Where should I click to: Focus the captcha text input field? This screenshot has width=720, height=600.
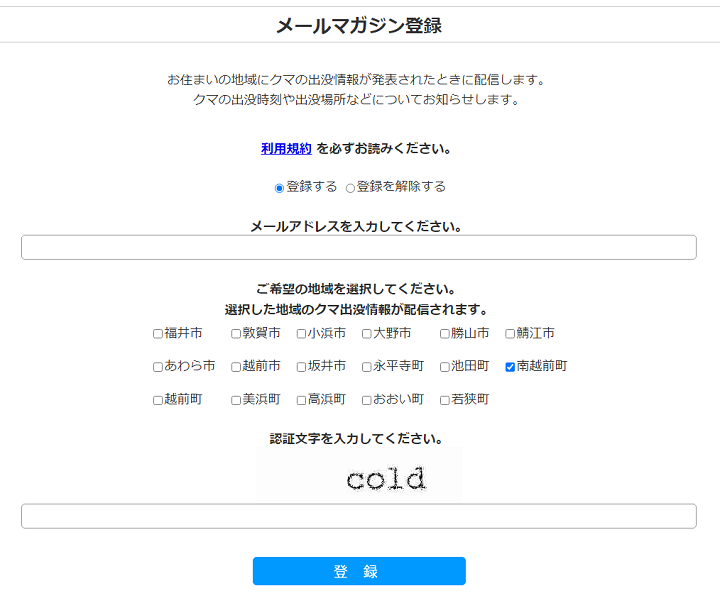click(x=358, y=516)
